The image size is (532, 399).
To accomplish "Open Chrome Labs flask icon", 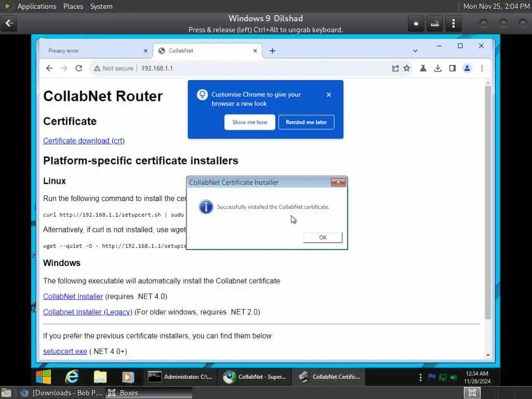I will pos(423,68).
